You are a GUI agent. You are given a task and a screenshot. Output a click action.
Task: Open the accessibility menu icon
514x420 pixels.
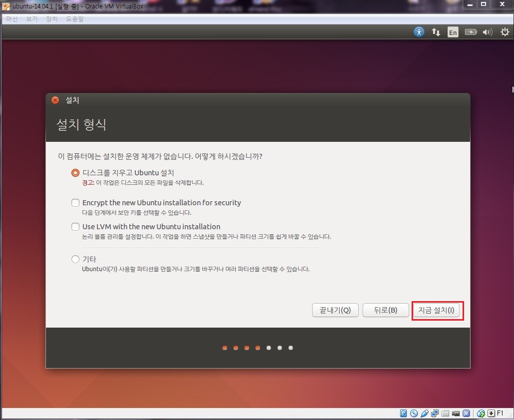pyautogui.click(x=419, y=32)
